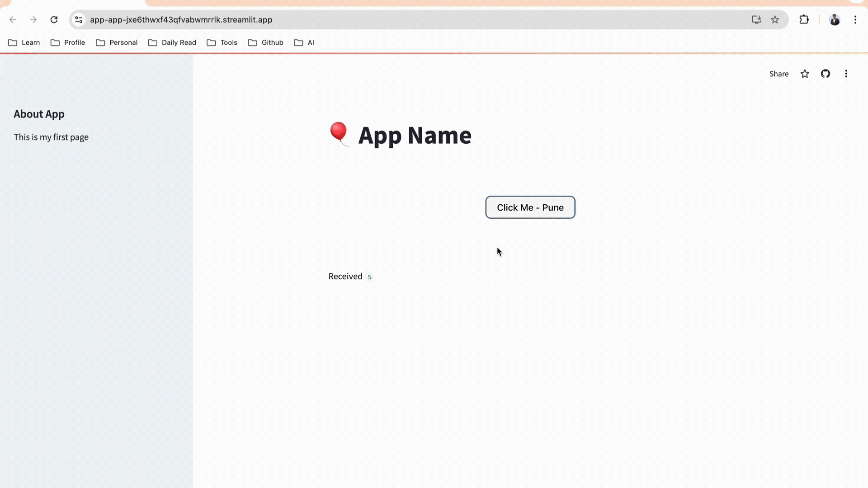Open the extensions puzzle icon
The width and height of the screenshot is (868, 488).
(x=804, y=19)
